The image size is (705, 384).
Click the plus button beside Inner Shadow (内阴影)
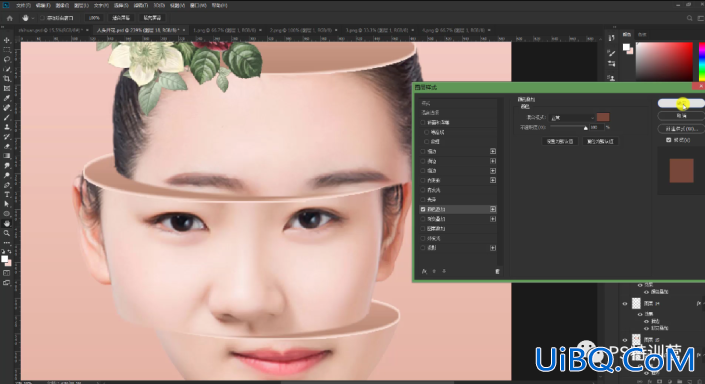493,180
